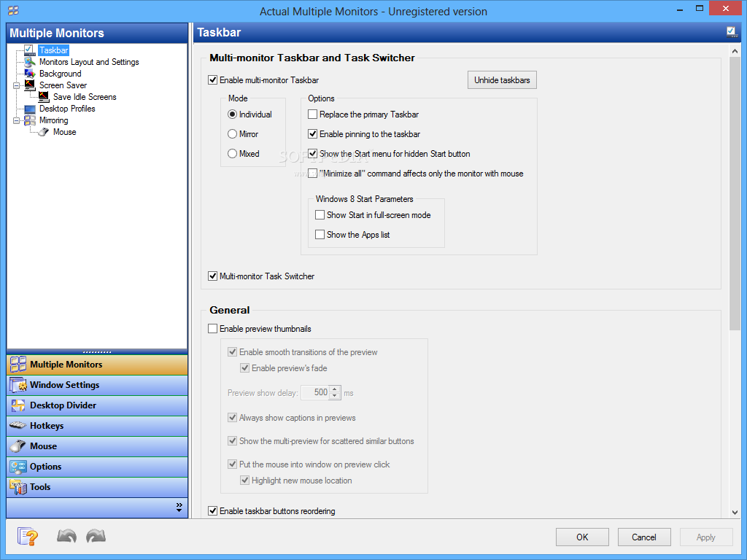This screenshot has height=560, width=747.
Task: Collapse the Mirroring tree node
Action: pyautogui.click(x=16, y=120)
